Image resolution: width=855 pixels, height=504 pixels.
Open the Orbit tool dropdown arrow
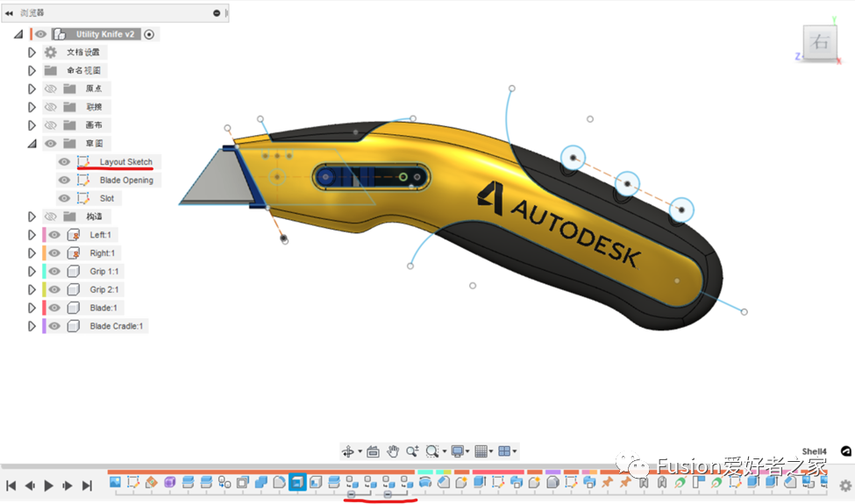coord(360,451)
